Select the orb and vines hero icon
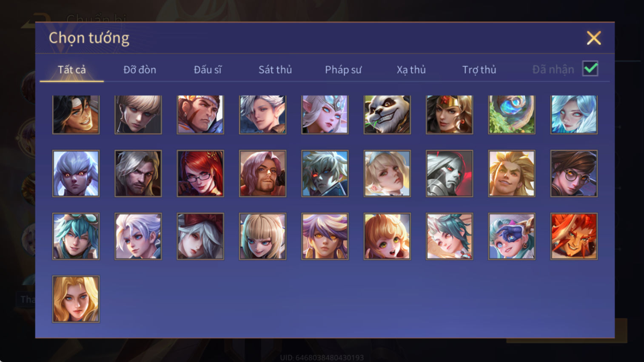Viewport: 644px width, 362px height. pyautogui.click(x=512, y=115)
